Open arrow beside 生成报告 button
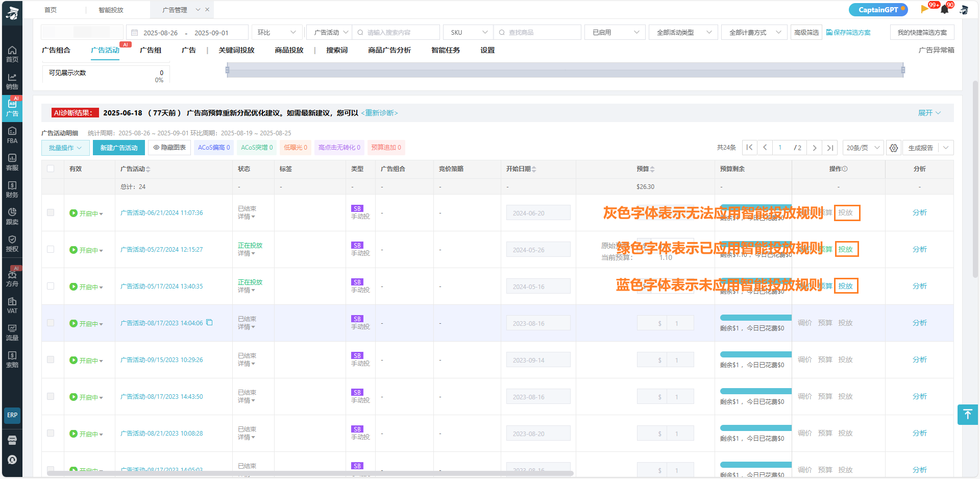 [946, 148]
